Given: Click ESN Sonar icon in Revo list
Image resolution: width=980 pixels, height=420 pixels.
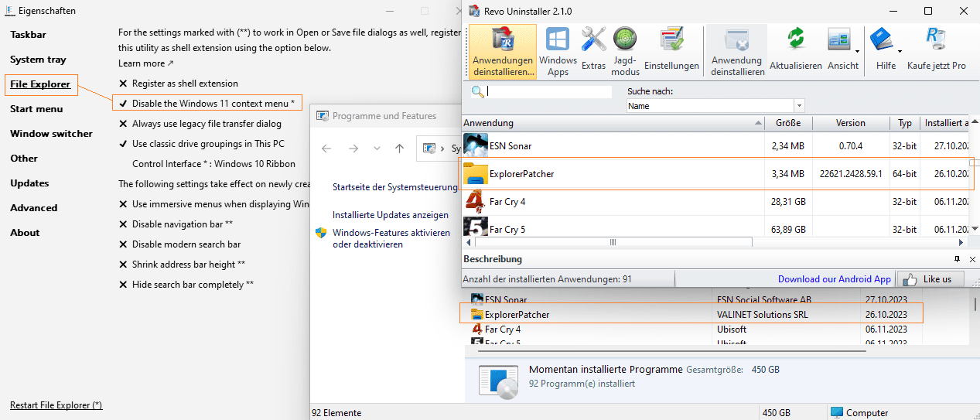Looking at the screenshot, I should [475, 145].
